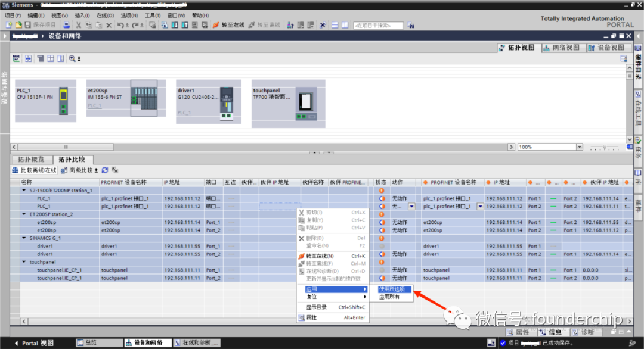Collapse ET200SP station_2 tree node

24,214
